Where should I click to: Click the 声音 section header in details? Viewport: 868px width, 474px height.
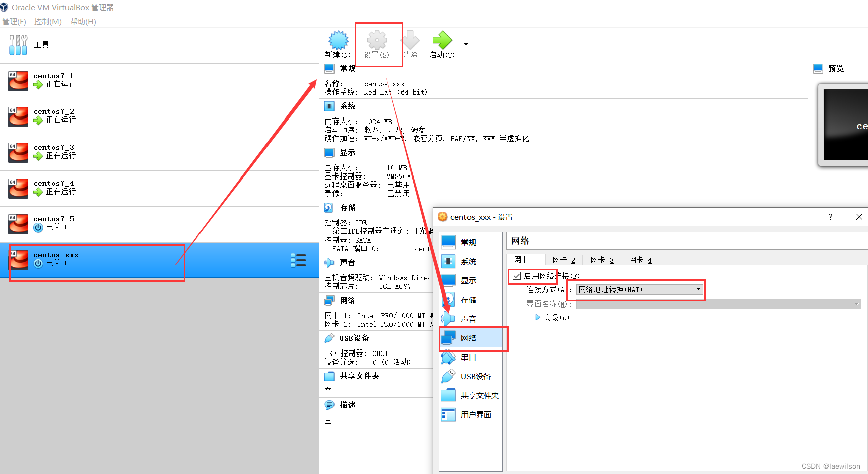pos(348,262)
